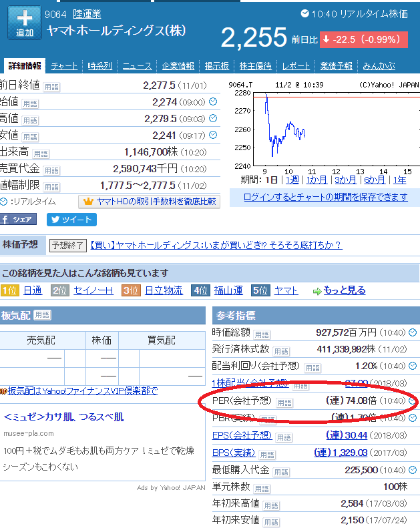Click the 追加 plus button
This screenshot has height=528, width=420.
(25, 23)
